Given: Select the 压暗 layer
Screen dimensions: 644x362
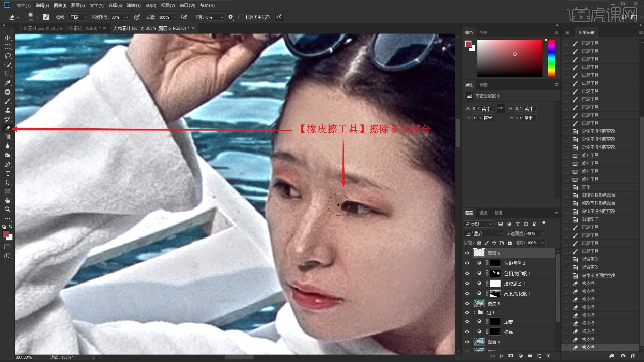Looking at the screenshot, I should 508,322.
